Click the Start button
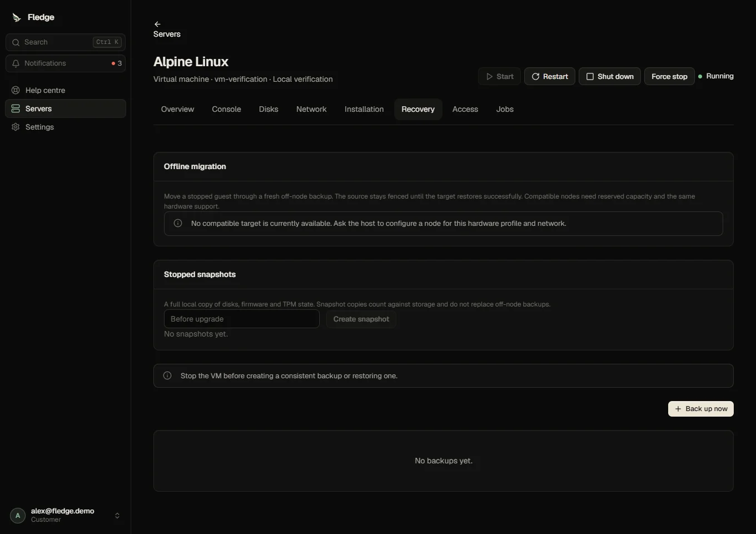The width and height of the screenshot is (756, 534). (x=499, y=76)
